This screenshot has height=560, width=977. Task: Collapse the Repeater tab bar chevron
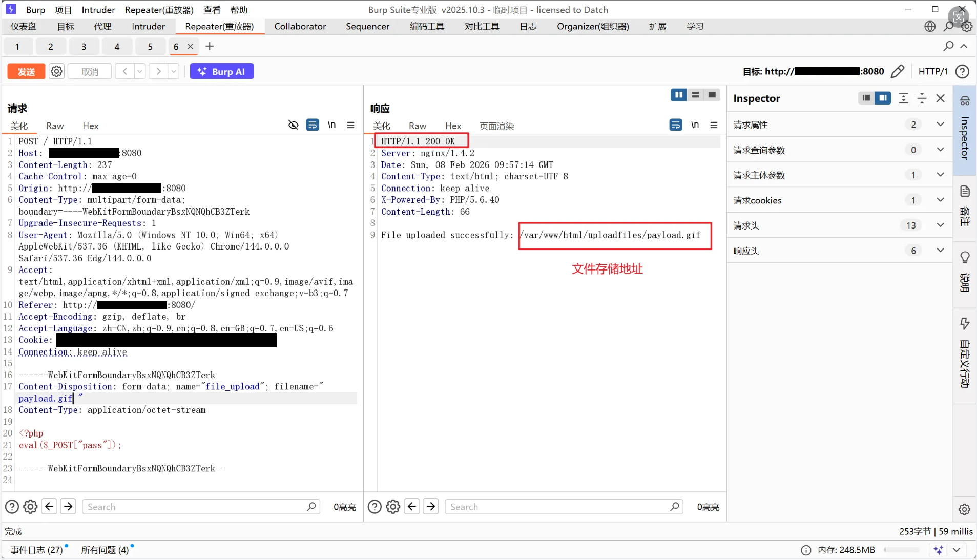tap(964, 46)
